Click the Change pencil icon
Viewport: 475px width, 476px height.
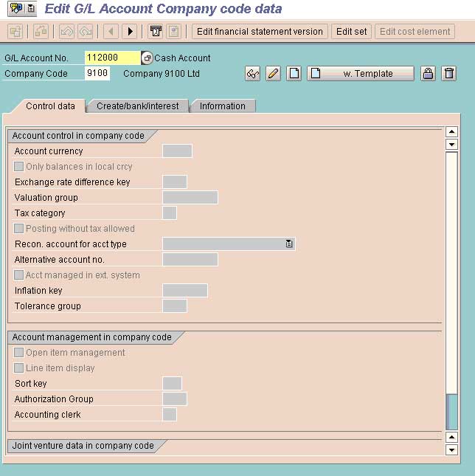pos(273,74)
